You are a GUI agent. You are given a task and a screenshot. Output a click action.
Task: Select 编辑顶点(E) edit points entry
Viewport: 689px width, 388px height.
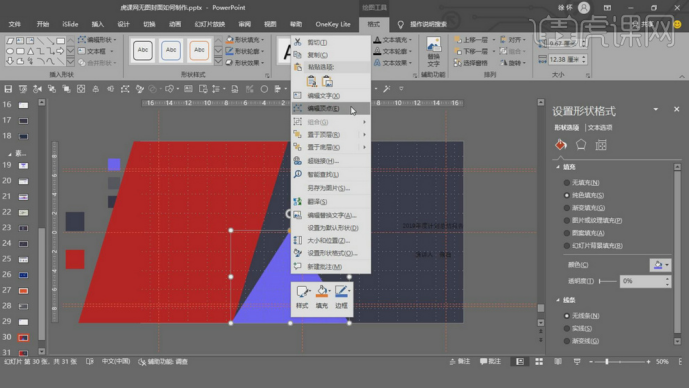(331, 108)
